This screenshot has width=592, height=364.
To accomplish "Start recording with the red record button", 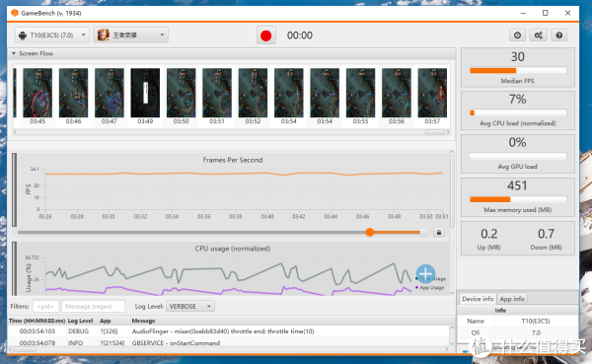I will [x=265, y=36].
